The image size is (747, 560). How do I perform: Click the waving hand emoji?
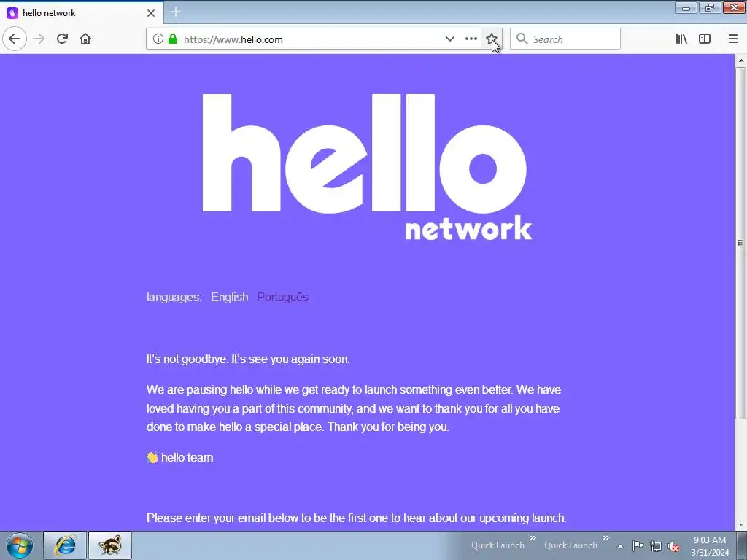point(152,458)
